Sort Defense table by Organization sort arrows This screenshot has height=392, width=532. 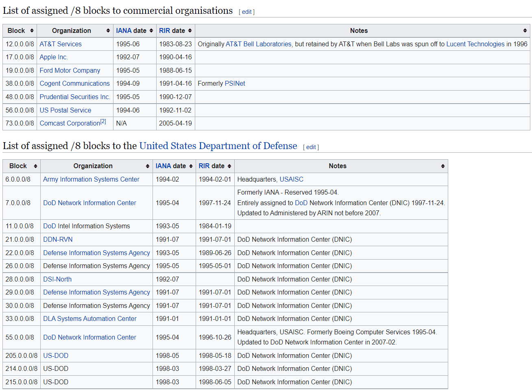click(148, 166)
